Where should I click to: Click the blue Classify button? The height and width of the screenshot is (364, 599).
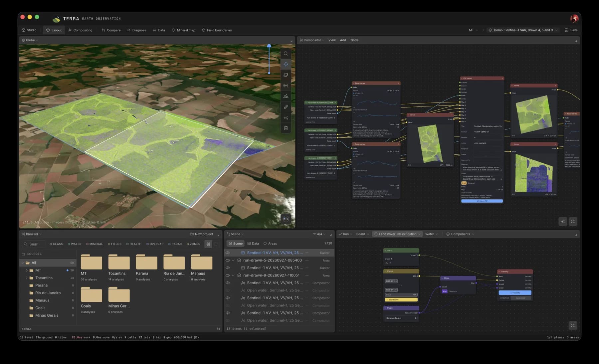coord(515,293)
